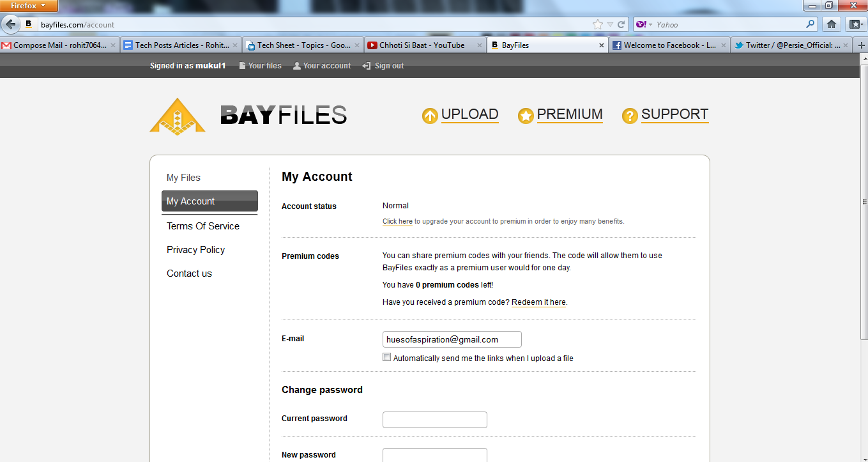The image size is (868, 462).
Task: Click 'Your files' in top bar
Action: (265, 66)
